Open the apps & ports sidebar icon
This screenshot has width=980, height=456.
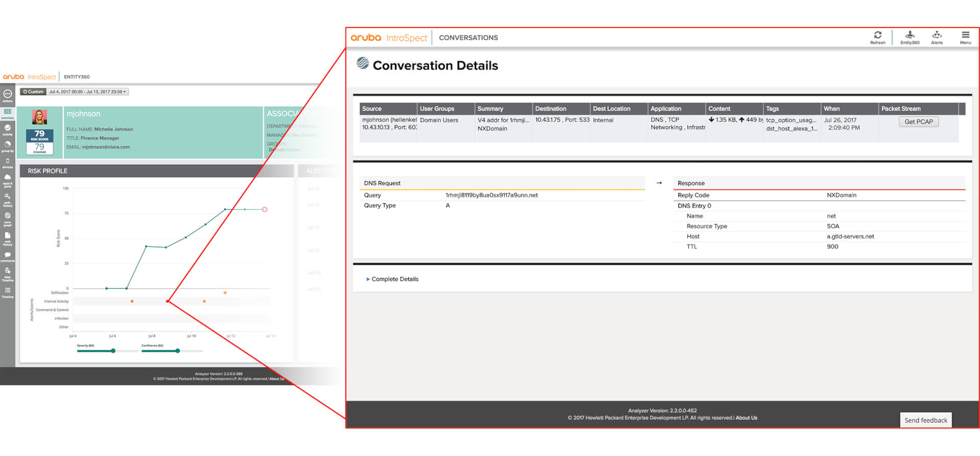click(8, 179)
